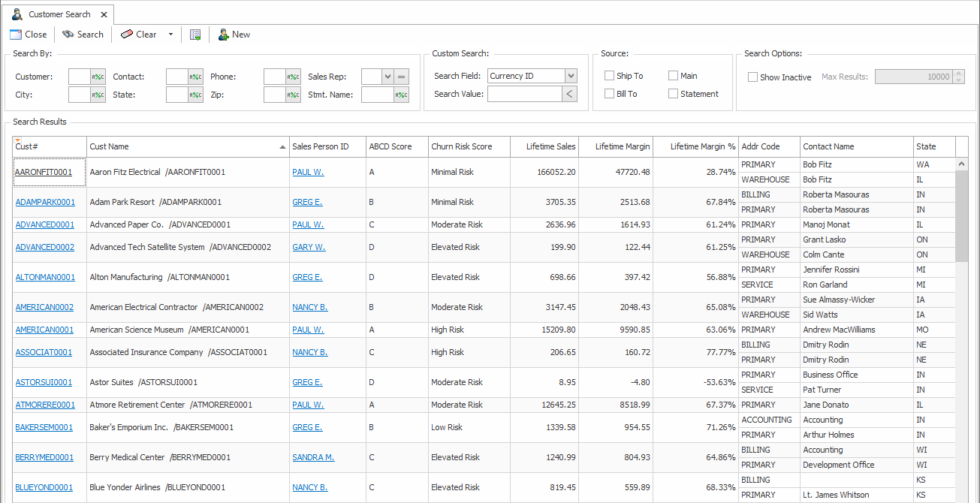Click the Close toolbar button
Image resolution: width=980 pixels, height=503 pixels.
coord(29,35)
